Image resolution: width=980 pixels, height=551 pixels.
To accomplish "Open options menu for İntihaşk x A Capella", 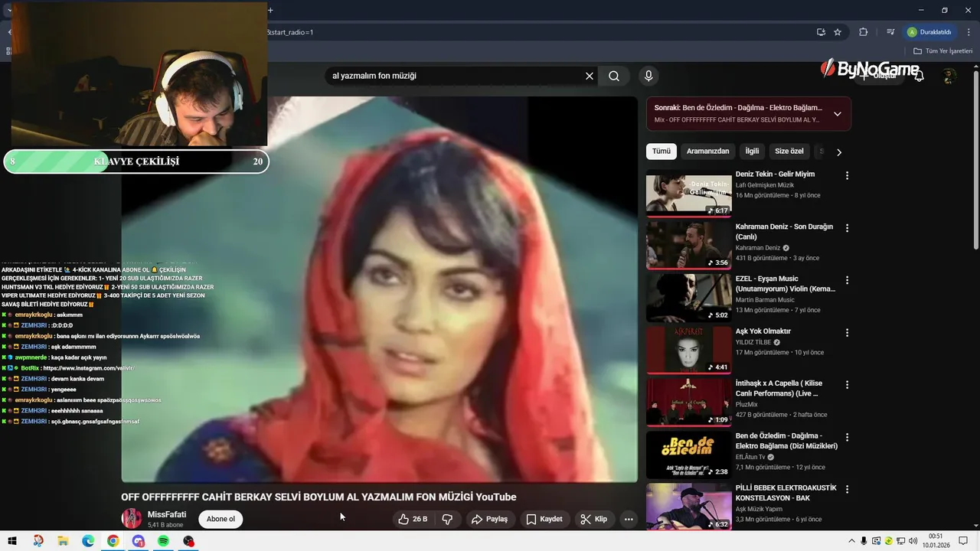I will [847, 385].
